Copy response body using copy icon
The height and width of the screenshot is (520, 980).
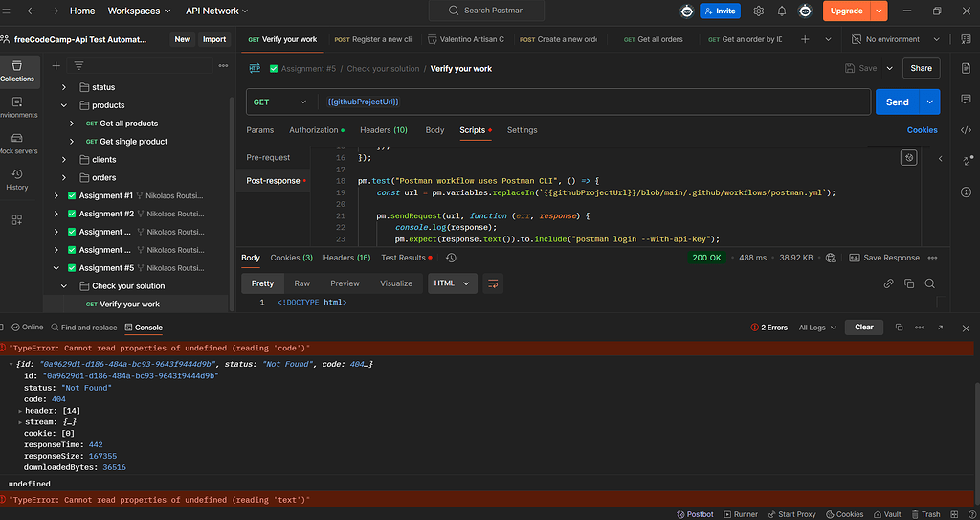coord(908,283)
